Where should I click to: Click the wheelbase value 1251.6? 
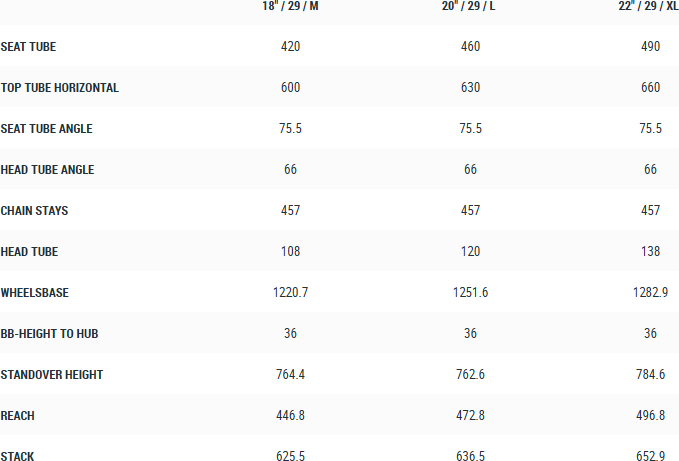click(x=471, y=293)
